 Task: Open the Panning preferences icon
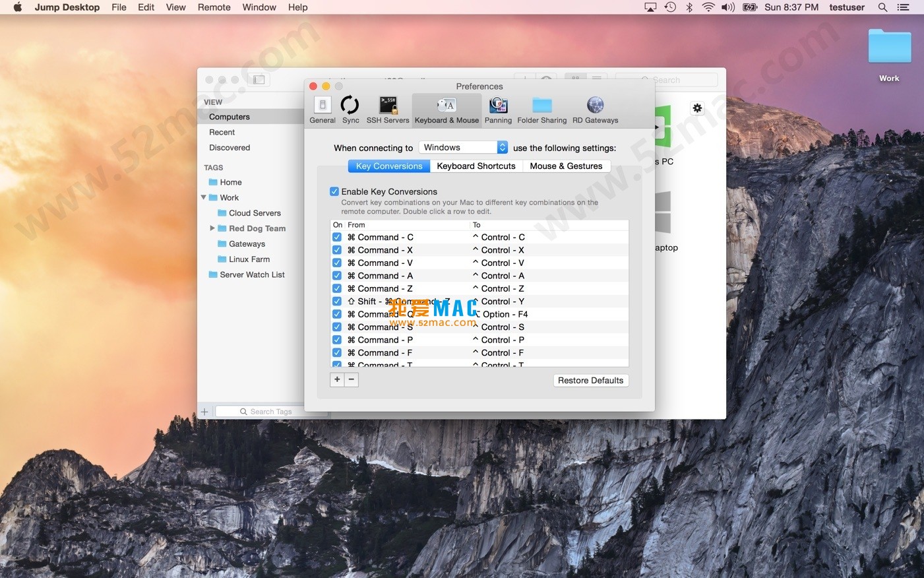[x=498, y=110]
